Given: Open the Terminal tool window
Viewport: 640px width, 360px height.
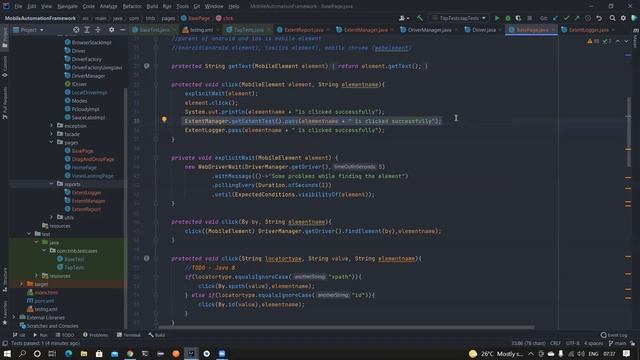Looking at the screenshot, I should coord(129,335).
